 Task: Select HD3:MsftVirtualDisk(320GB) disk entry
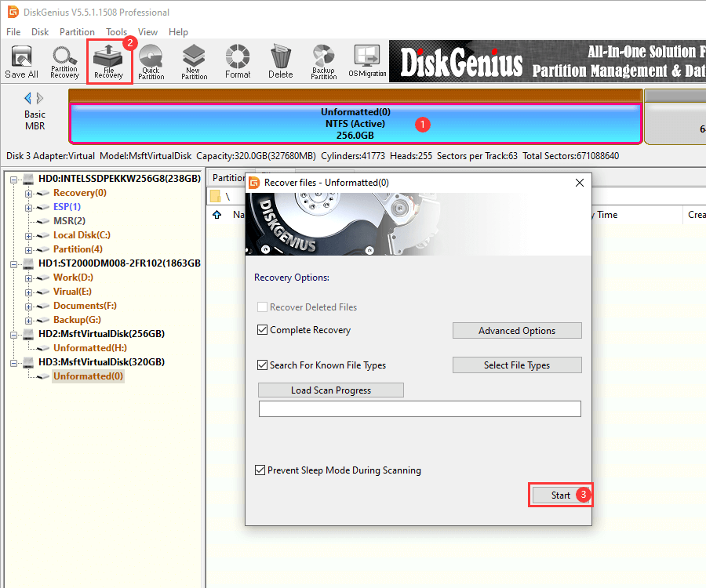click(101, 362)
